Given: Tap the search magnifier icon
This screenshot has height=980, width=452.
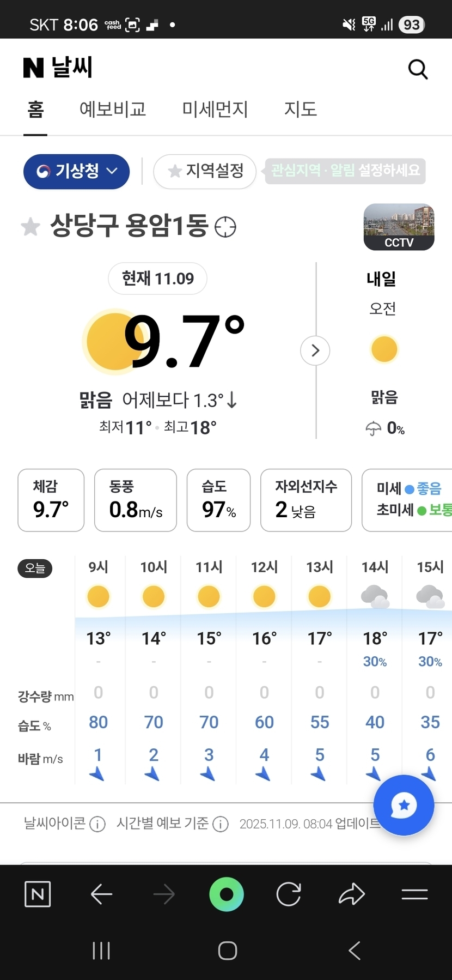Looking at the screenshot, I should pyautogui.click(x=418, y=69).
